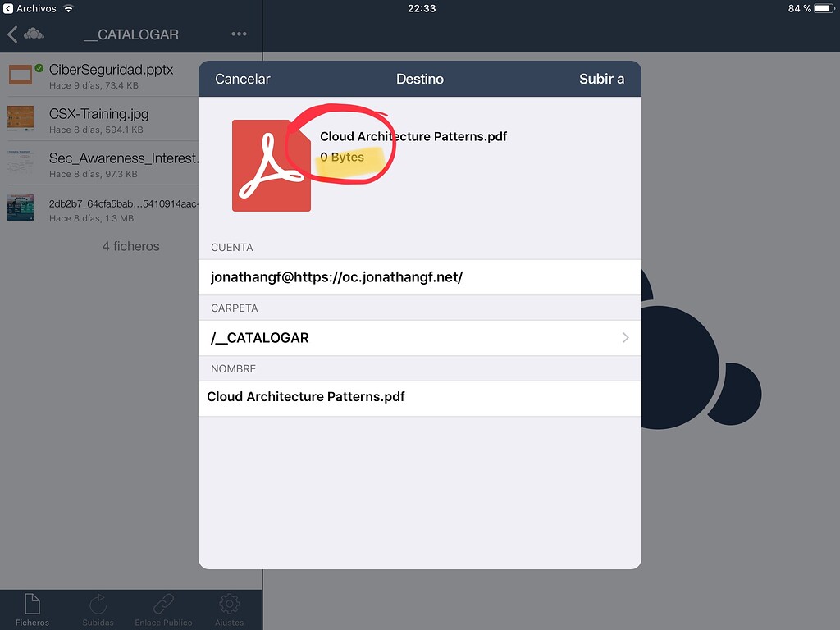Open the Enlace Publico link icon
The height and width of the screenshot is (630, 840).
[163, 605]
